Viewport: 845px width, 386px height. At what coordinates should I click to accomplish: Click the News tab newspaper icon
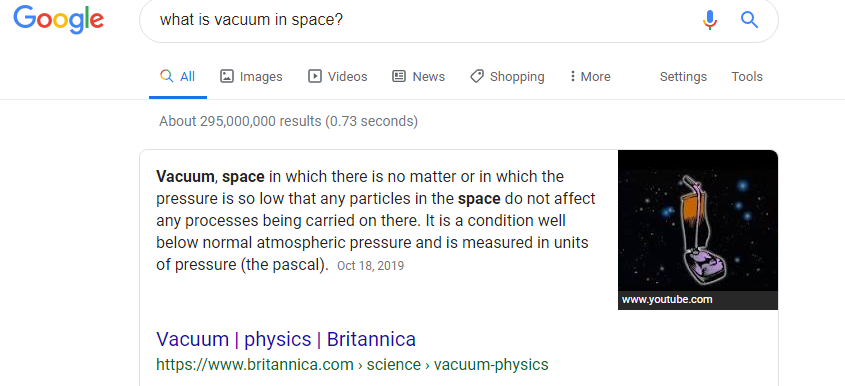(x=399, y=76)
